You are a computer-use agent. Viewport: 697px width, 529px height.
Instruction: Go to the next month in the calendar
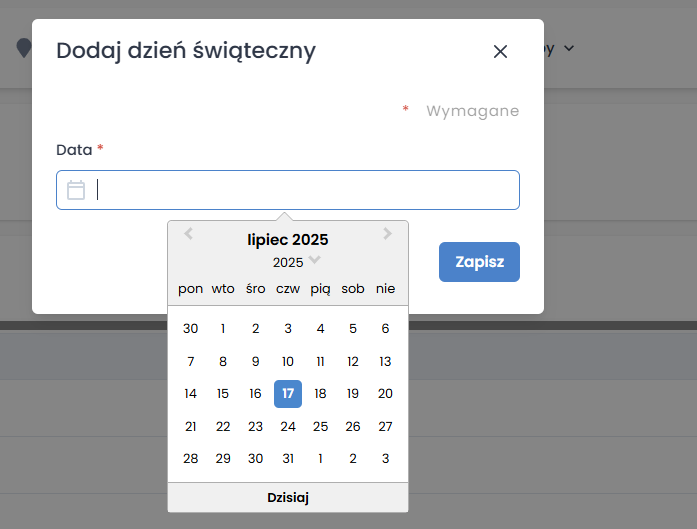388,235
